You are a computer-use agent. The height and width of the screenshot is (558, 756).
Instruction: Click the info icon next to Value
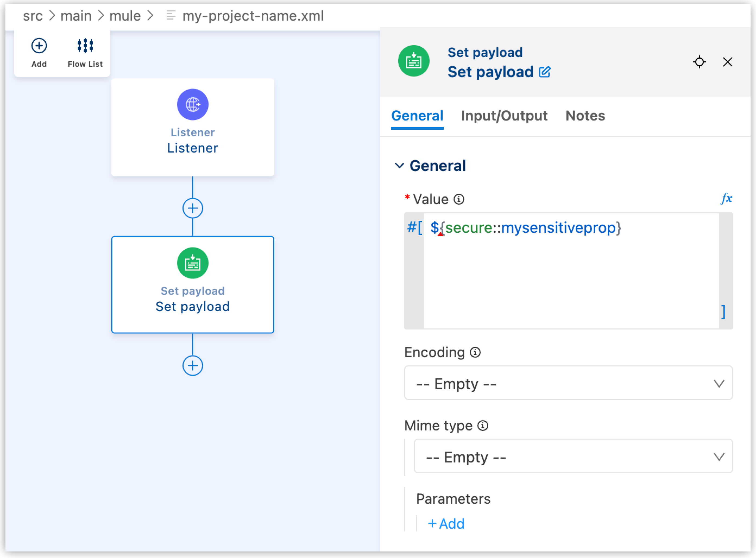459,199
